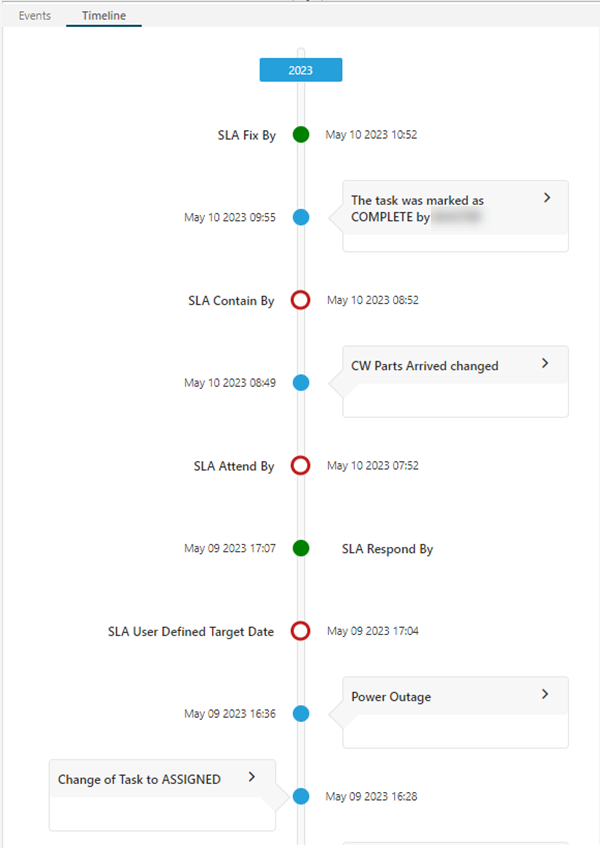Click the 2023 year label button
600x848 pixels.
click(301, 70)
